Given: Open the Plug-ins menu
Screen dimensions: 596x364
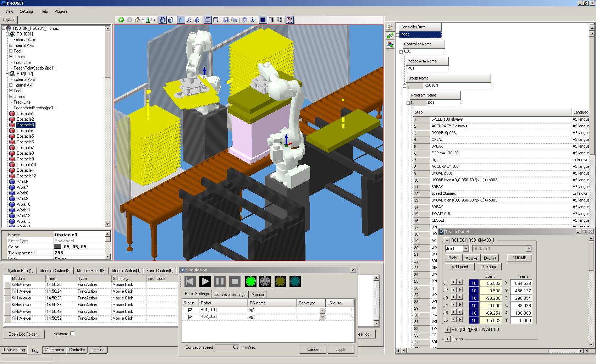Looking at the screenshot, I should tap(61, 11).
